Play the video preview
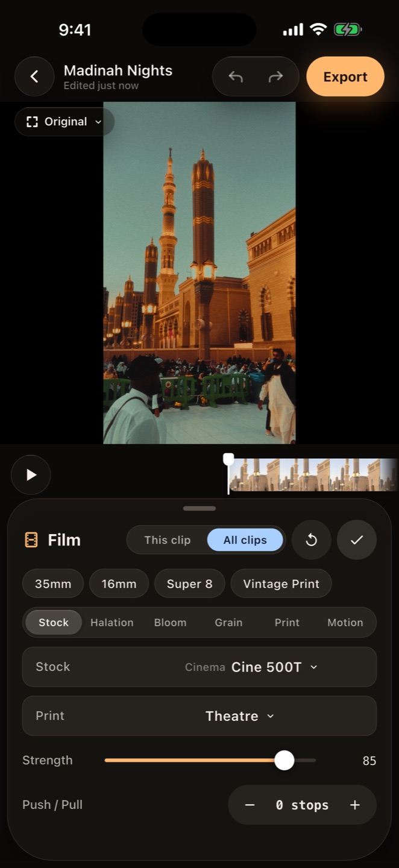 tap(31, 475)
